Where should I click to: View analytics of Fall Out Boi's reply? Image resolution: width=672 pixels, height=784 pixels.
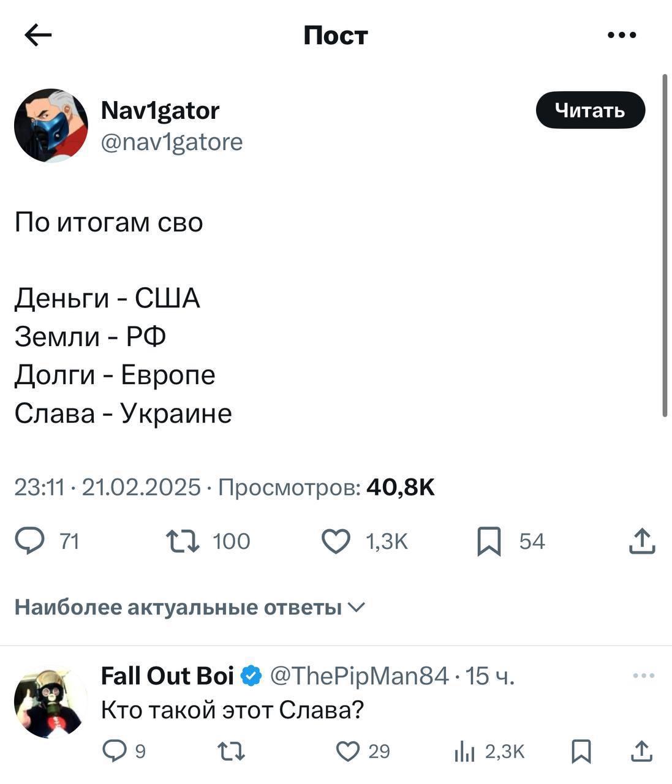point(465,752)
